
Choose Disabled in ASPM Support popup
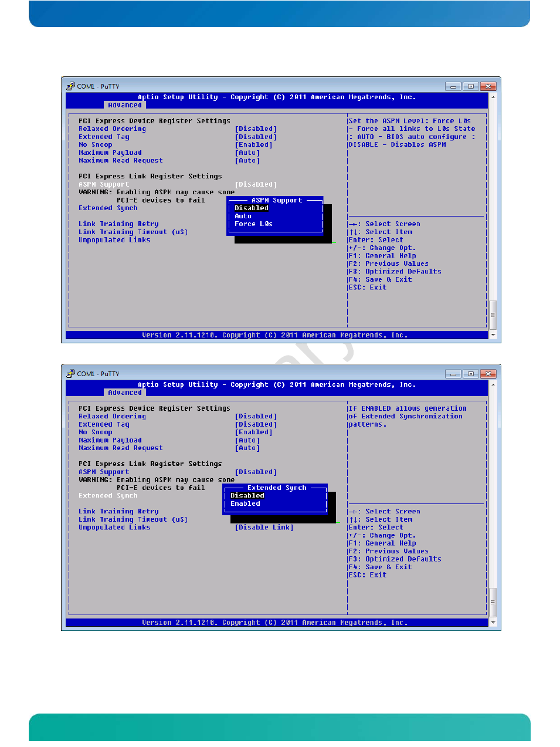[x=252, y=208]
